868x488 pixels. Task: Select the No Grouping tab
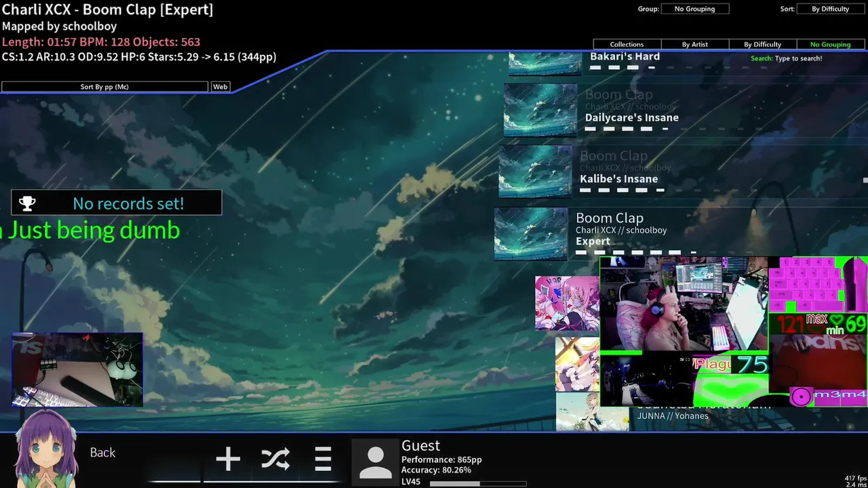[x=830, y=44]
